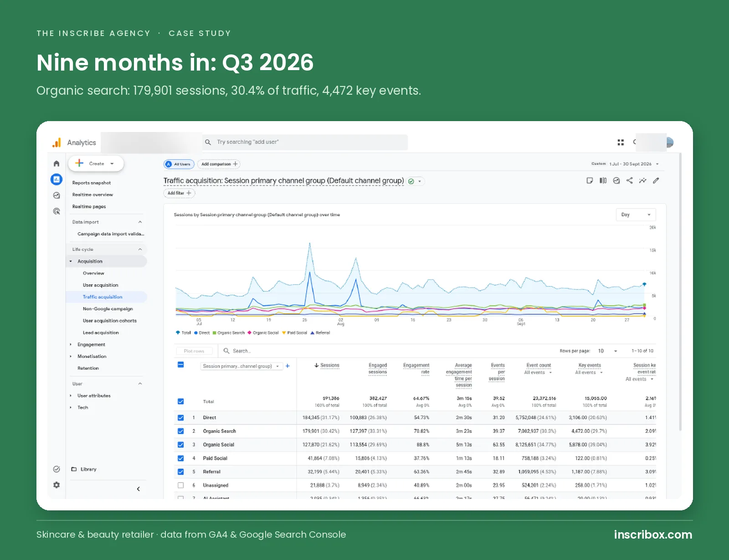729x560 pixels.
Task: Uncheck the Total row checkbox
Action: (x=180, y=402)
